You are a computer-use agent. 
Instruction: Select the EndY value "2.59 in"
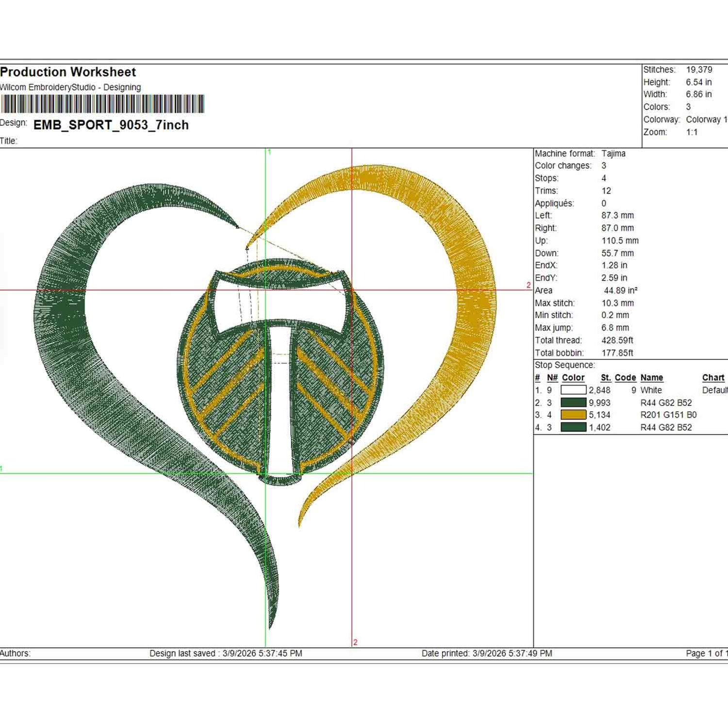click(614, 278)
